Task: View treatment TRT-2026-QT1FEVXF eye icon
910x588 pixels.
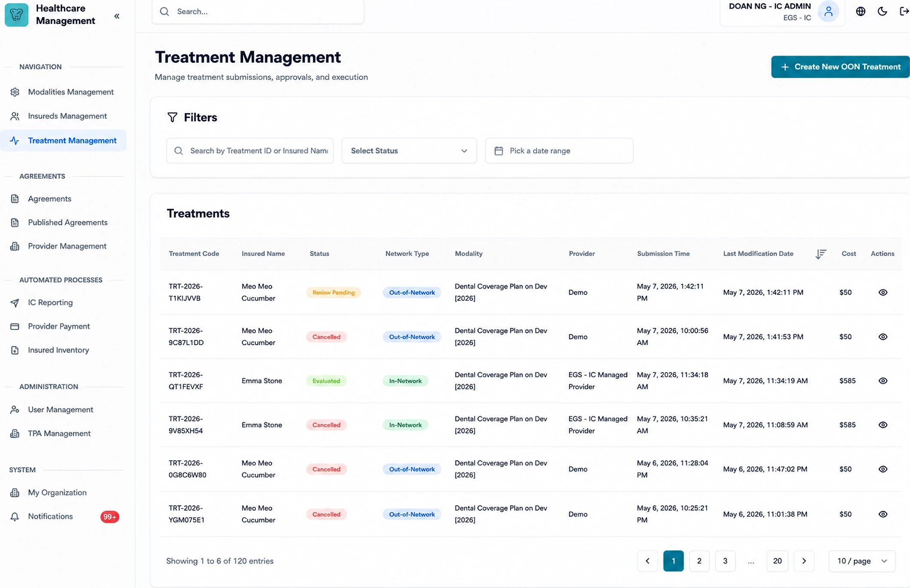Action: tap(883, 381)
